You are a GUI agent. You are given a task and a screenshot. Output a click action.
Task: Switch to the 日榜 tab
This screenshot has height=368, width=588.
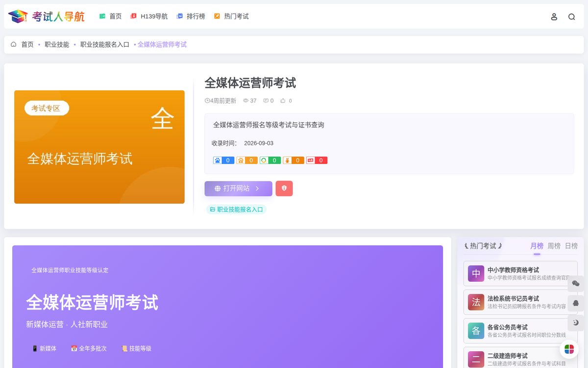point(571,246)
